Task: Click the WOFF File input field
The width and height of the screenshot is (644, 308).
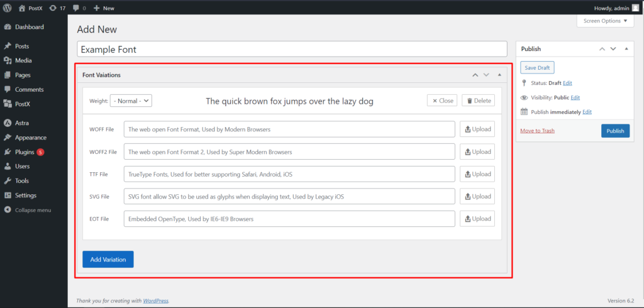Action: pyautogui.click(x=289, y=129)
